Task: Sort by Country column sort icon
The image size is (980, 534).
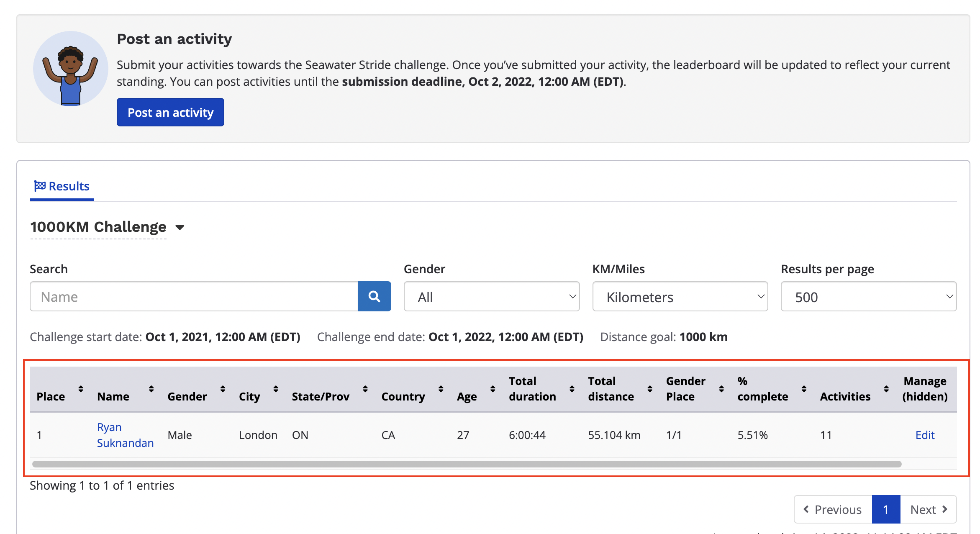Action: 441,389
